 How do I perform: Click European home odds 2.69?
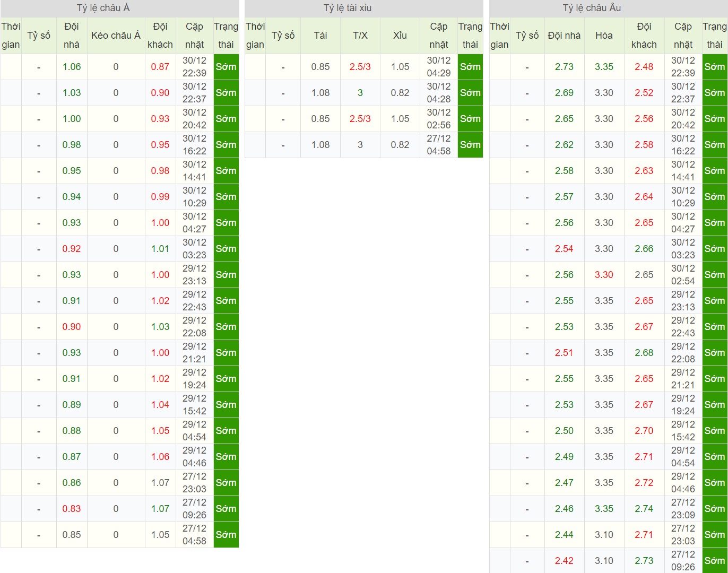(x=564, y=93)
